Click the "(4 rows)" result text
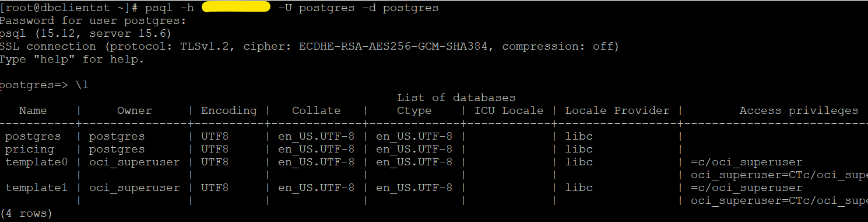 [x=26, y=213]
